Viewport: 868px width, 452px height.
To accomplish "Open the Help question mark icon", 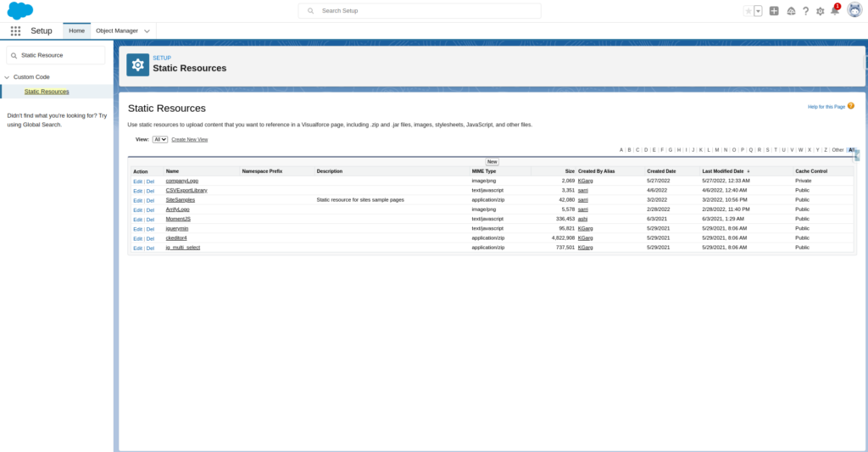I will coord(805,11).
